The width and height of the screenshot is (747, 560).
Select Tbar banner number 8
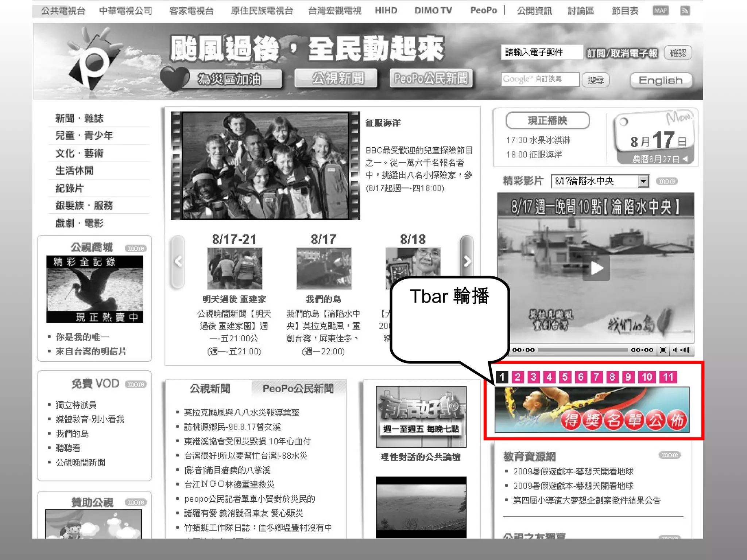612,377
